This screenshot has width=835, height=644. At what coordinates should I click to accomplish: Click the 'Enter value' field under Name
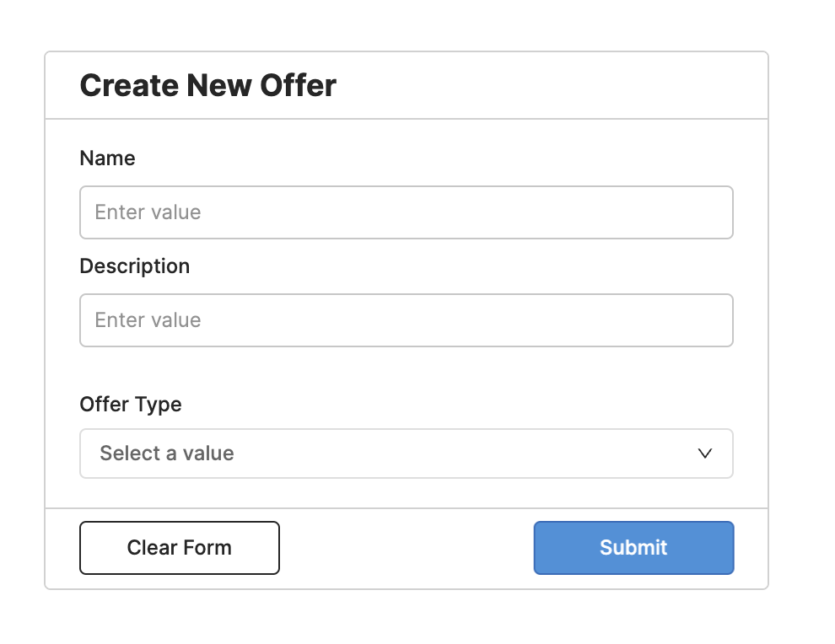pos(405,212)
